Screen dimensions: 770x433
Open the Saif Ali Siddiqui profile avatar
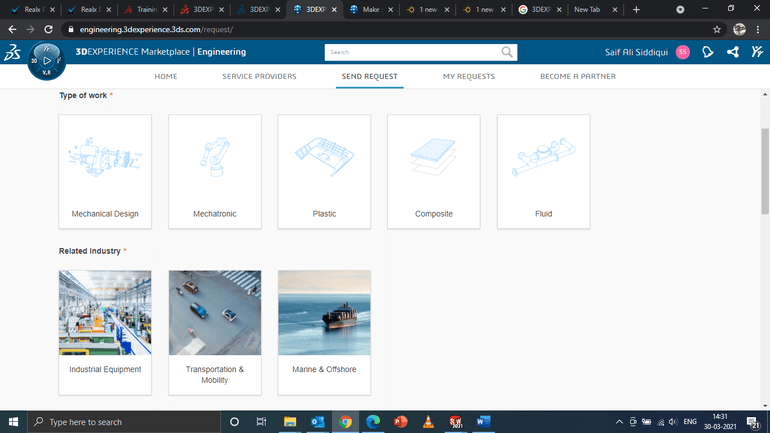tap(683, 52)
